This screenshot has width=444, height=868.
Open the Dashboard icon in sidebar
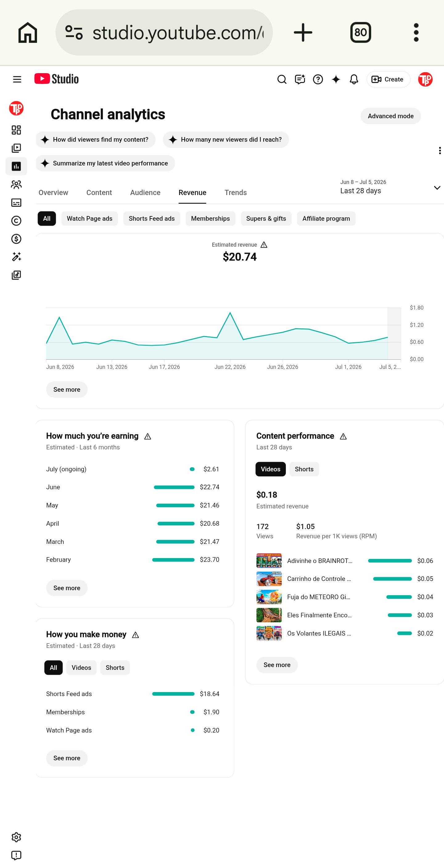16,130
